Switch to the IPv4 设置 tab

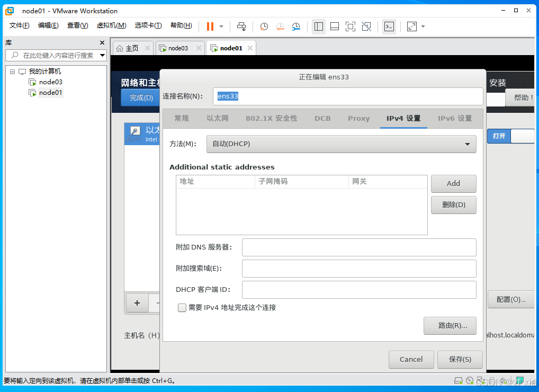click(403, 118)
